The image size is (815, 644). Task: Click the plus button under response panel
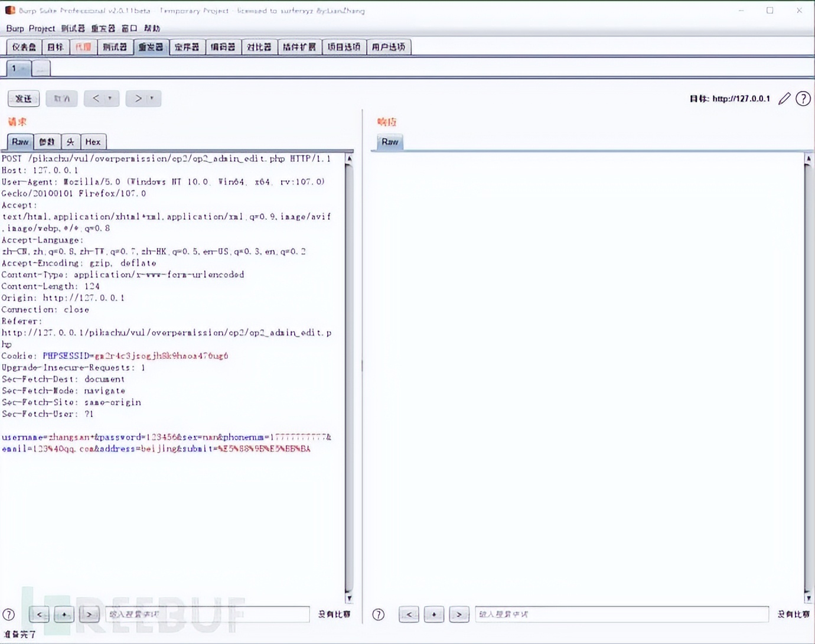click(x=434, y=614)
